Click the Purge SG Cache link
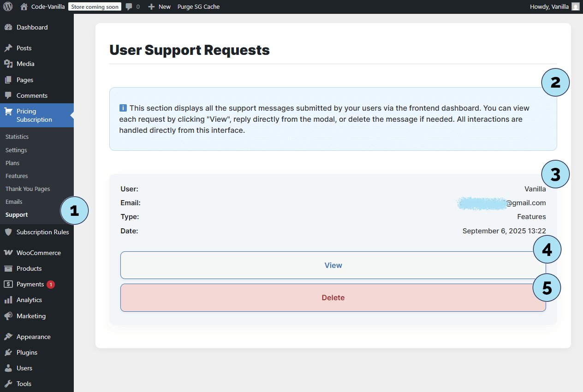 click(x=198, y=6)
